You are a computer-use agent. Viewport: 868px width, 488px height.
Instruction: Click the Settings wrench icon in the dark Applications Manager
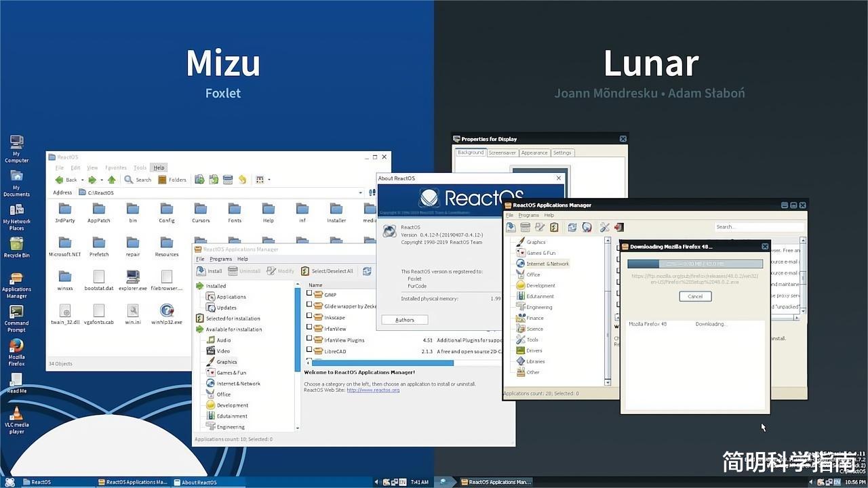[x=604, y=227]
